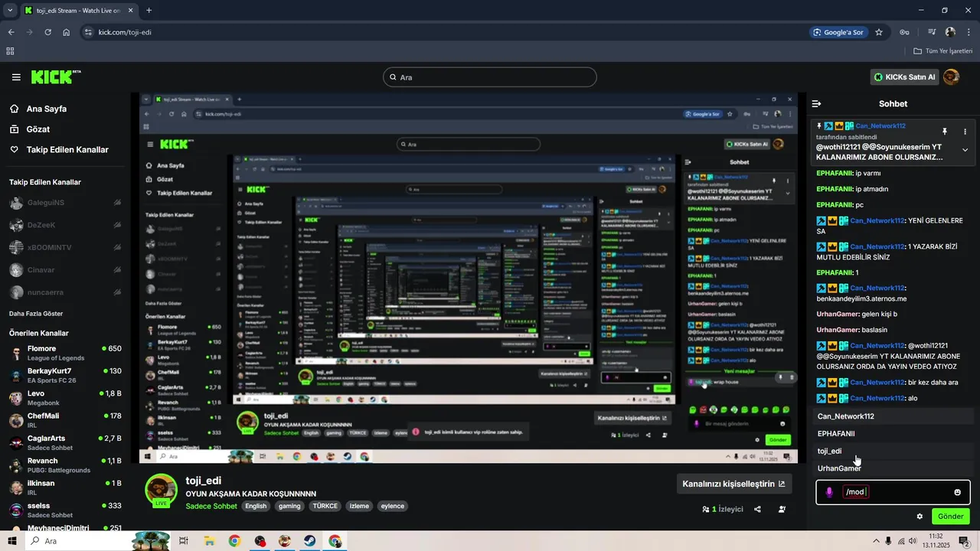
Task: Open the Windows Start menu
Action: coord(11,541)
